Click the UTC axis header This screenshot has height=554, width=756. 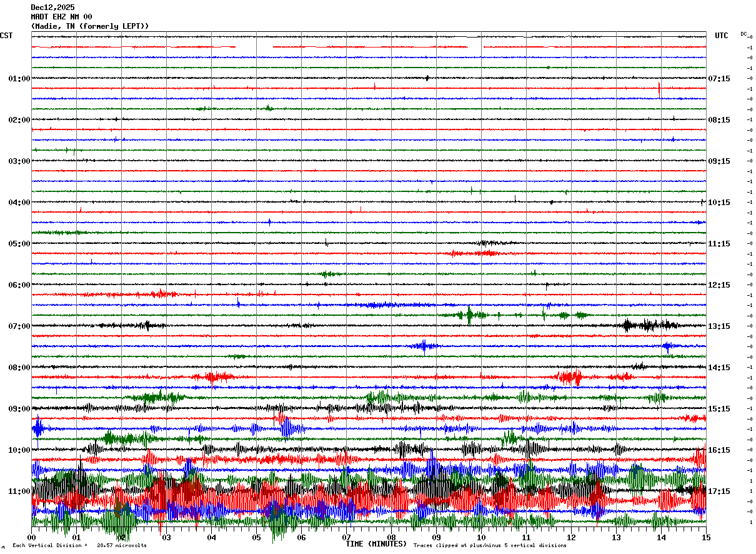click(722, 36)
